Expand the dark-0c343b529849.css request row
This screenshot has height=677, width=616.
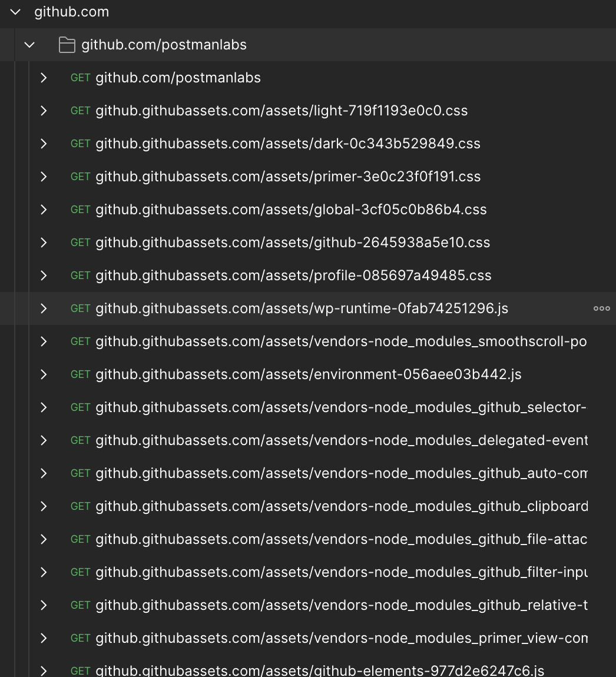(44, 144)
